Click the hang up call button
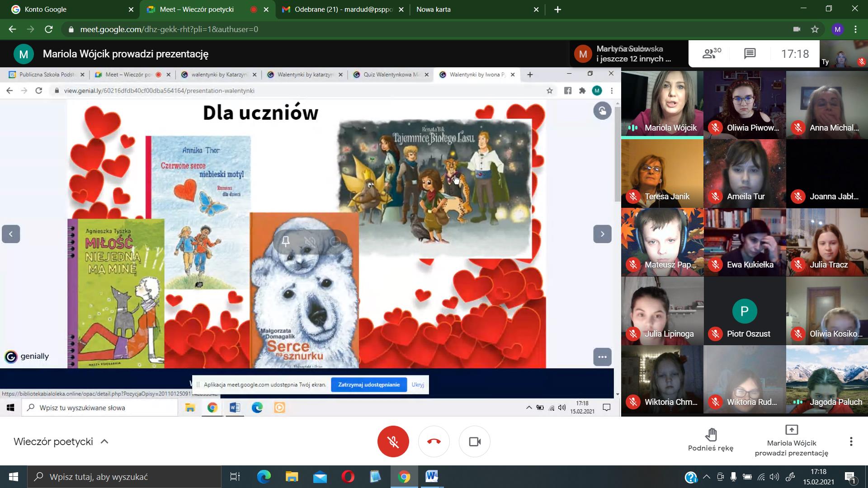868x488 pixels. [434, 441]
